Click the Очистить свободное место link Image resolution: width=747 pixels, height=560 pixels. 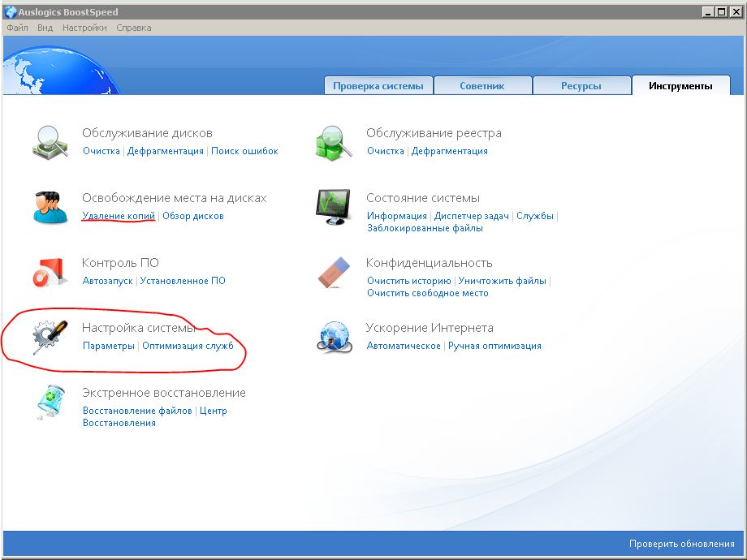point(428,293)
